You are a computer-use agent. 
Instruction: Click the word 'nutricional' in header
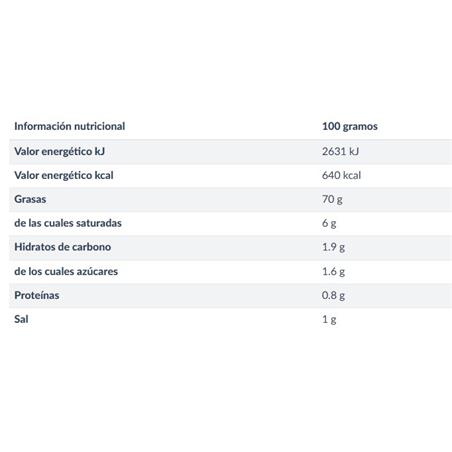point(100,126)
